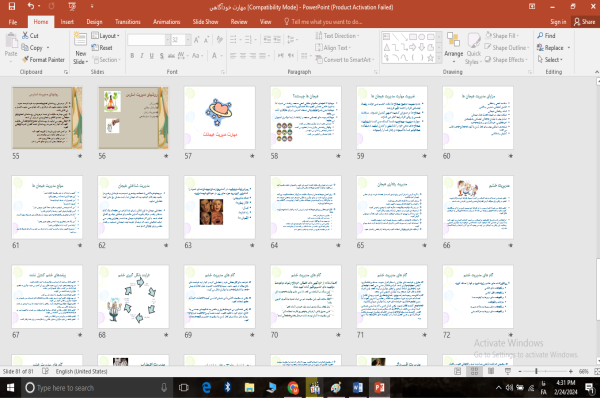Switch to the Transitions tab
This screenshot has height=400, width=600.
[127, 20]
